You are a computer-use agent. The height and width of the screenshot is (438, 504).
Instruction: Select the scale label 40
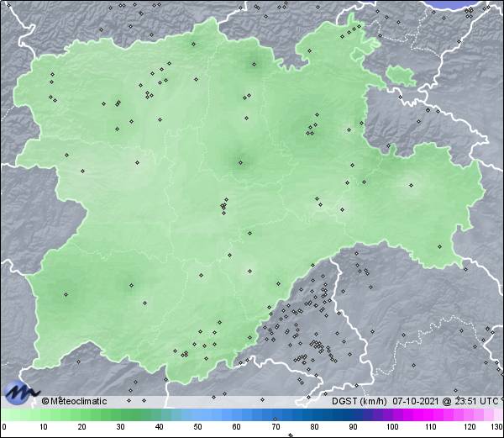(159, 427)
